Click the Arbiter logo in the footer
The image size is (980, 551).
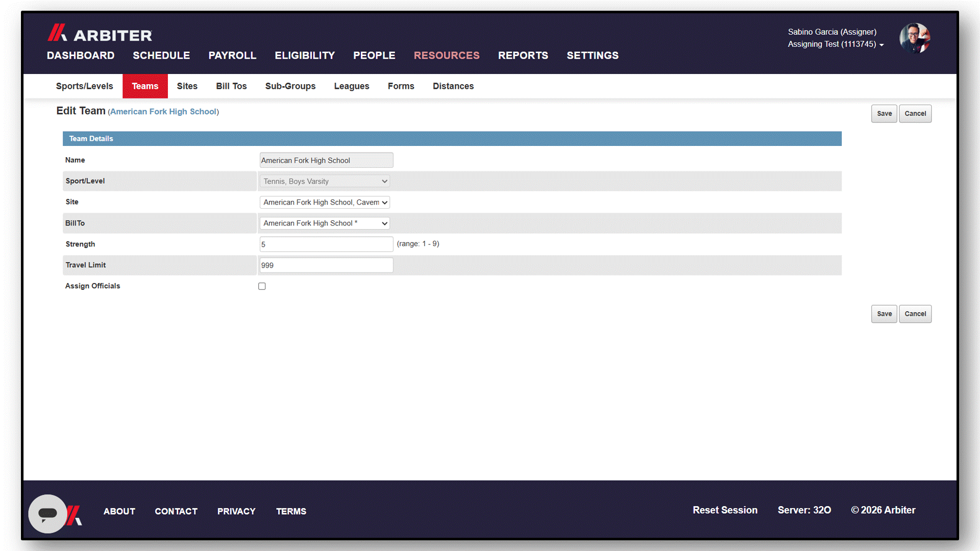[x=75, y=515]
